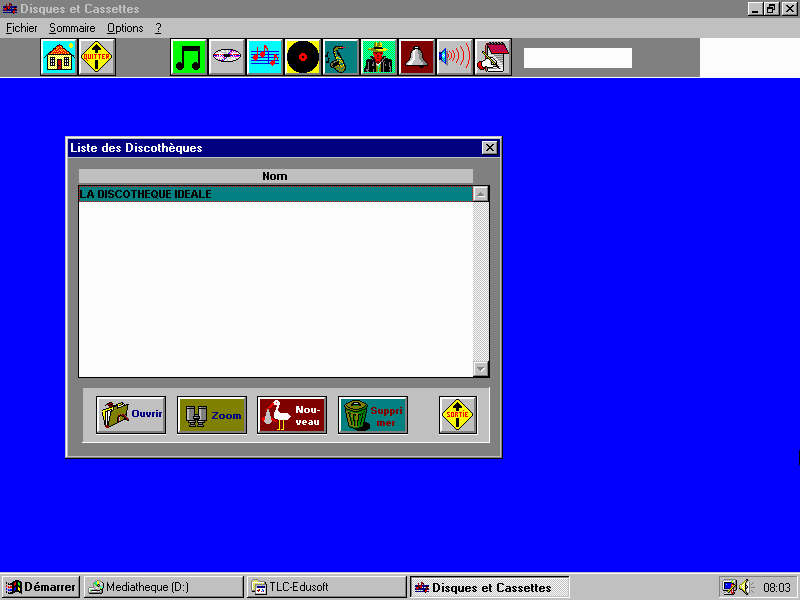Click the compact disc toolbar icon

[227, 57]
